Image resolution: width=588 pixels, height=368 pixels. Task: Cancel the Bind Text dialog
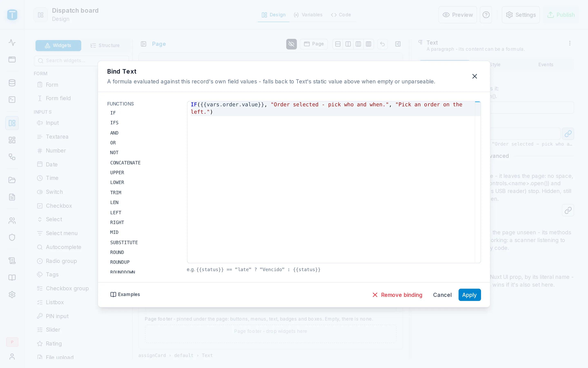coord(442,295)
